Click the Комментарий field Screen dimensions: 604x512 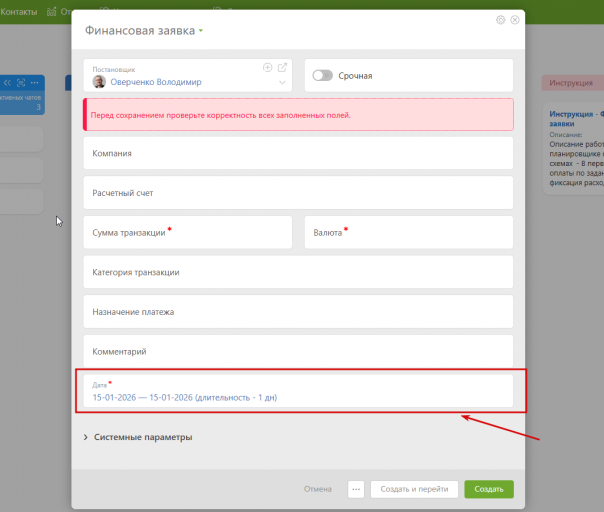pos(298,351)
